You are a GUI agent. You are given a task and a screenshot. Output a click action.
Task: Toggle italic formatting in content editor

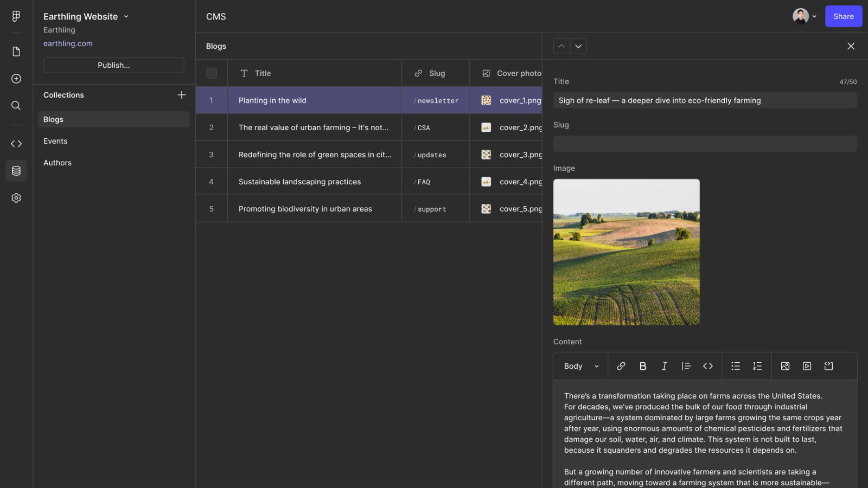664,366
